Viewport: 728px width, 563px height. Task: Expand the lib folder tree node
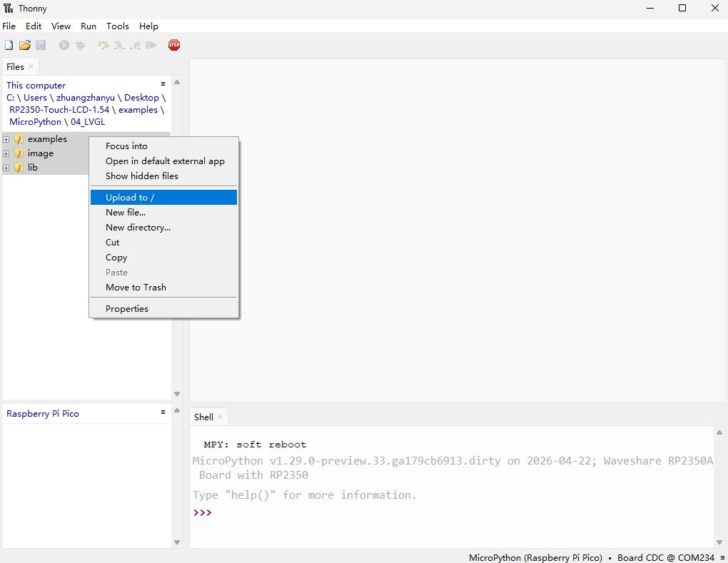click(6, 168)
